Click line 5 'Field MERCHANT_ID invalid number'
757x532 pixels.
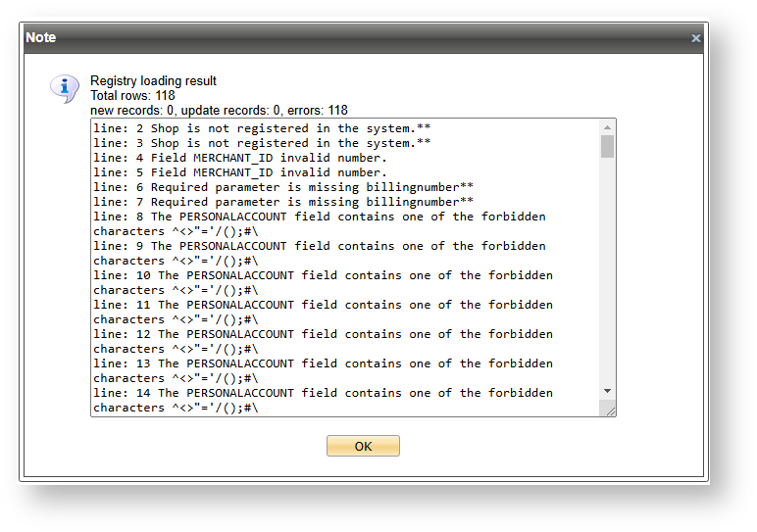(240, 172)
